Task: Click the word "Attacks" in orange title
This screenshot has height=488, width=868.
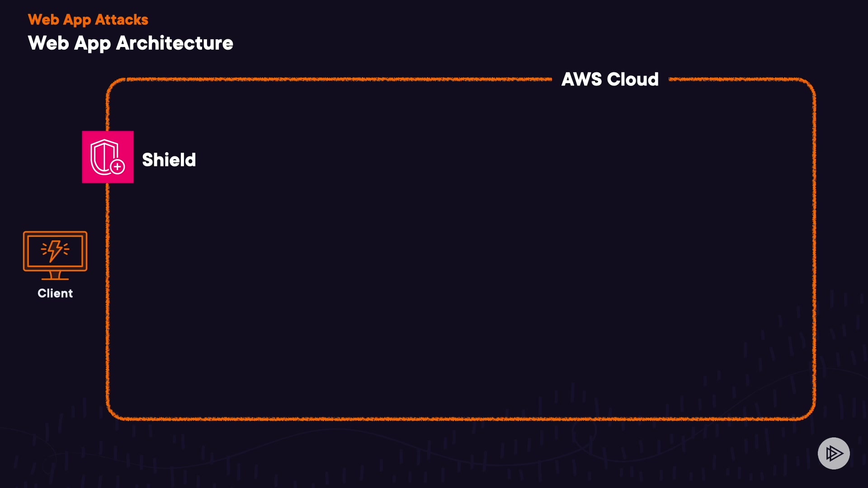Action: point(122,20)
